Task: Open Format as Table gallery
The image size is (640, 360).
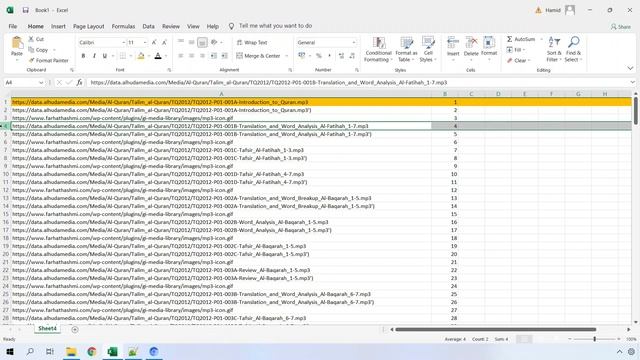Action: (406, 49)
